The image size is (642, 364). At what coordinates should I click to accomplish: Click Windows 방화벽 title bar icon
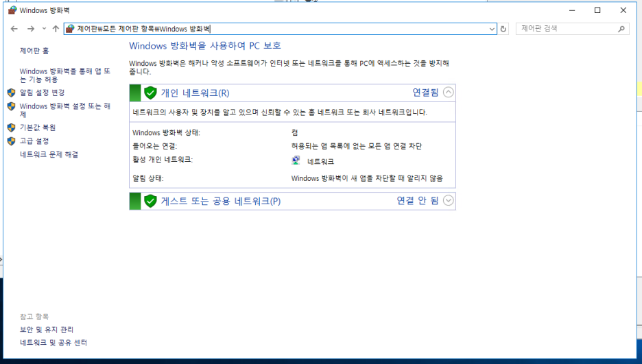pos(12,10)
